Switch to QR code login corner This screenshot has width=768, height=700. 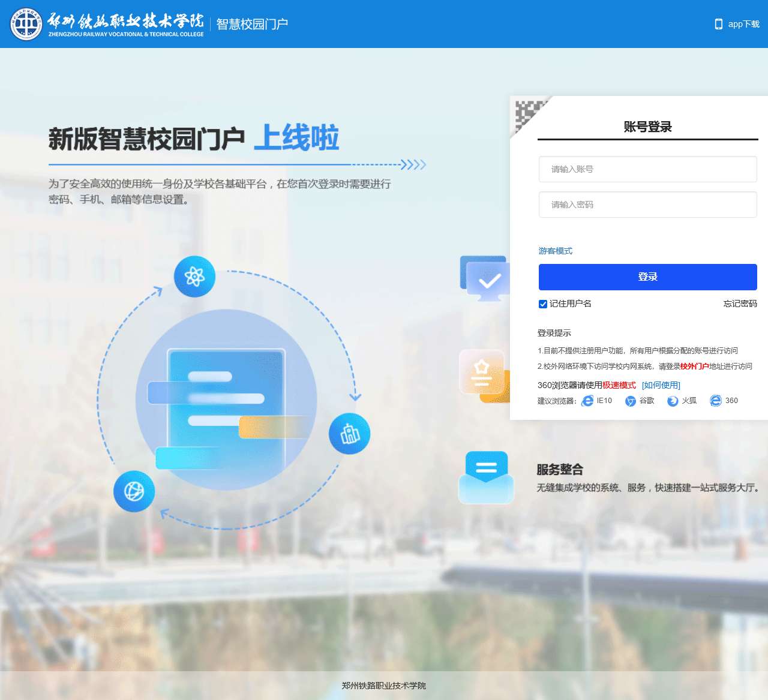[x=528, y=114]
